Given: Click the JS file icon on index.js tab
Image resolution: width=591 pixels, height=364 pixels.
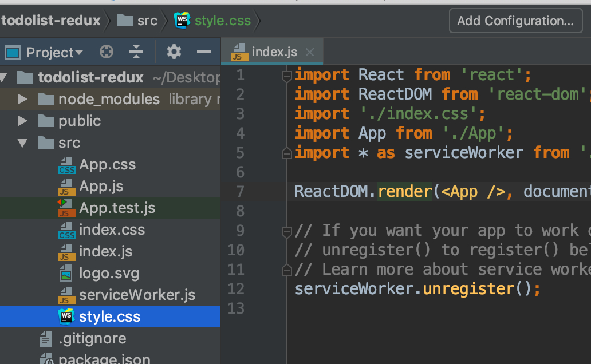Looking at the screenshot, I should (x=240, y=52).
